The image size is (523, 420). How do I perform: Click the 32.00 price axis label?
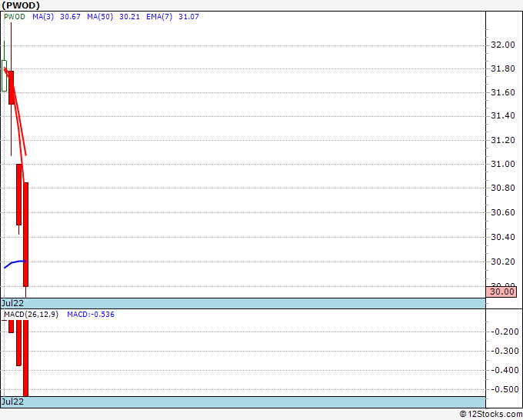[x=503, y=45]
